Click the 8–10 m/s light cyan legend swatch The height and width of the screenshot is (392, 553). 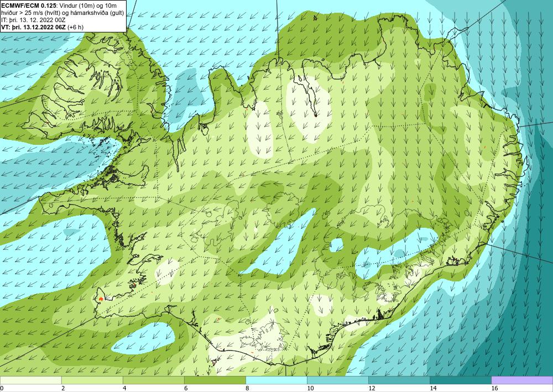tap(276, 380)
